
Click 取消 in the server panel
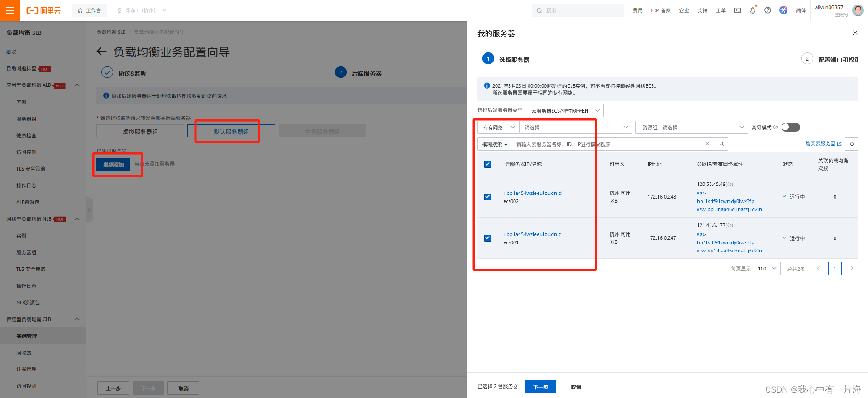576,387
